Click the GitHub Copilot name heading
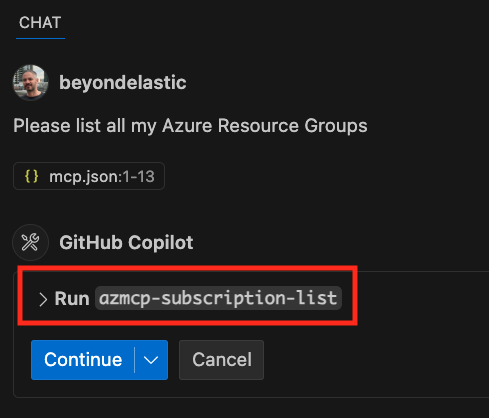This screenshot has height=418, width=489. click(x=126, y=242)
